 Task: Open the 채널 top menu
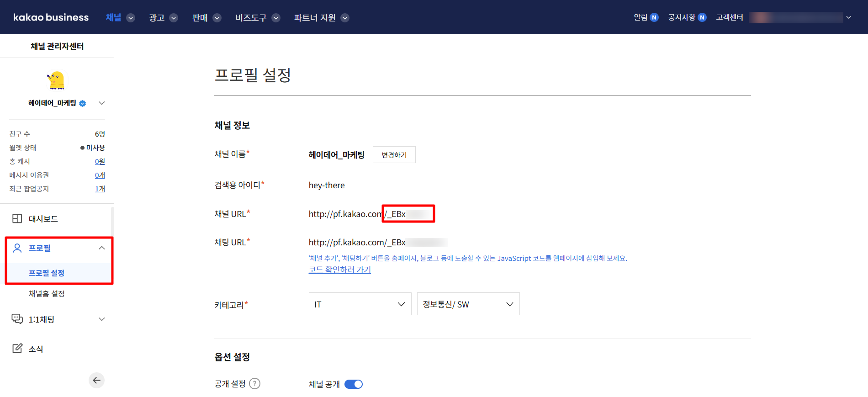coord(113,17)
